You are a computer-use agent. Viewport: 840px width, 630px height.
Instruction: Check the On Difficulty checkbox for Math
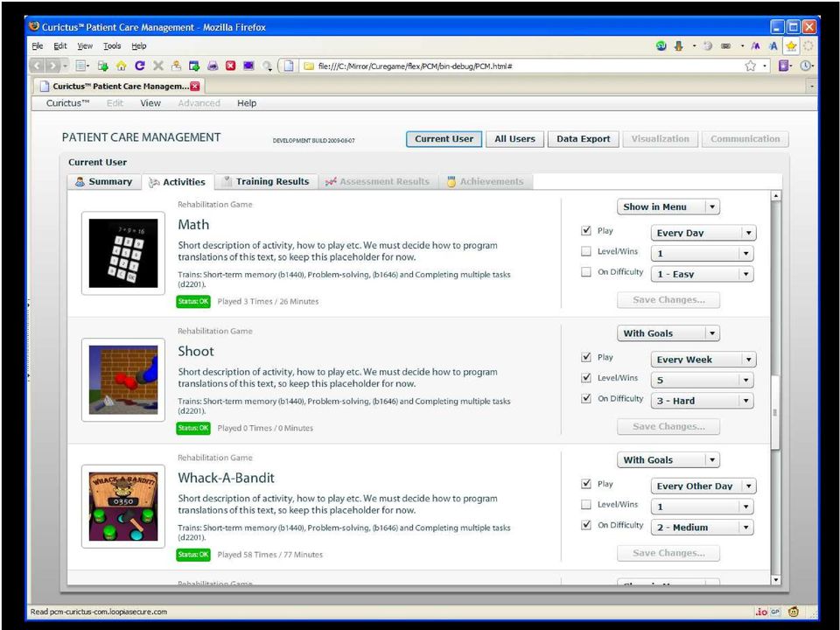[x=586, y=272]
